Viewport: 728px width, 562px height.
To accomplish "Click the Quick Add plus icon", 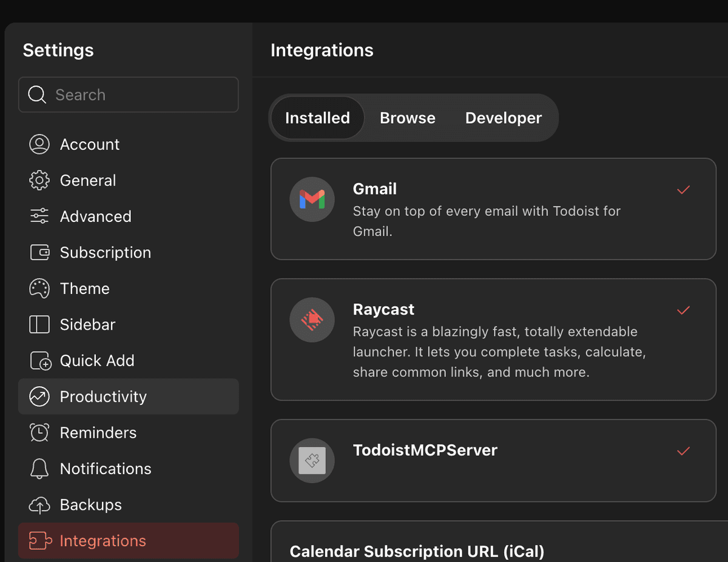I will pyautogui.click(x=40, y=361).
